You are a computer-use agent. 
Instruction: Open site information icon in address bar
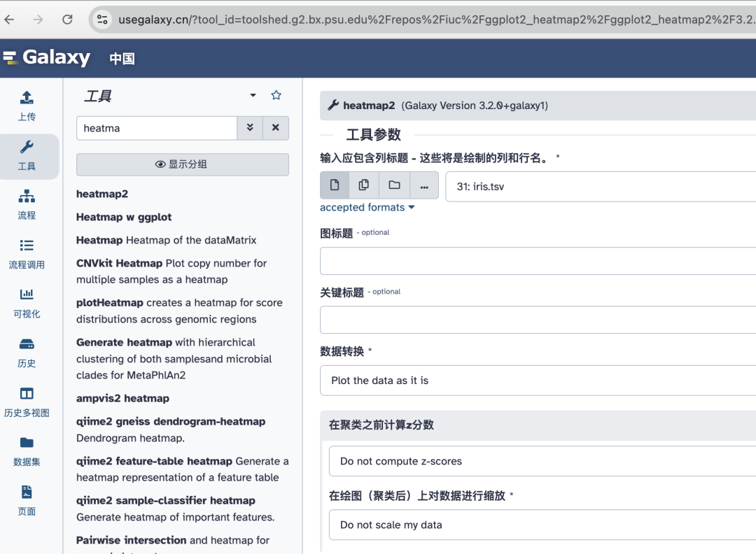tap(102, 20)
